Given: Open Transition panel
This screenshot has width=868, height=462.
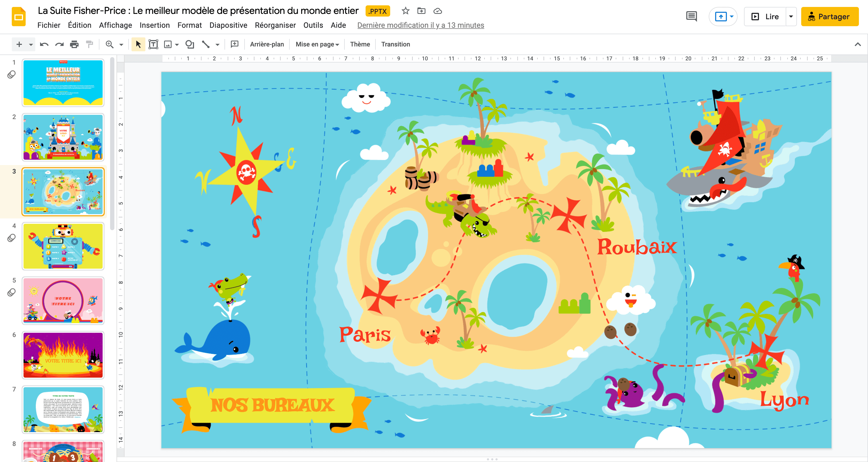Looking at the screenshot, I should click(396, 44).
